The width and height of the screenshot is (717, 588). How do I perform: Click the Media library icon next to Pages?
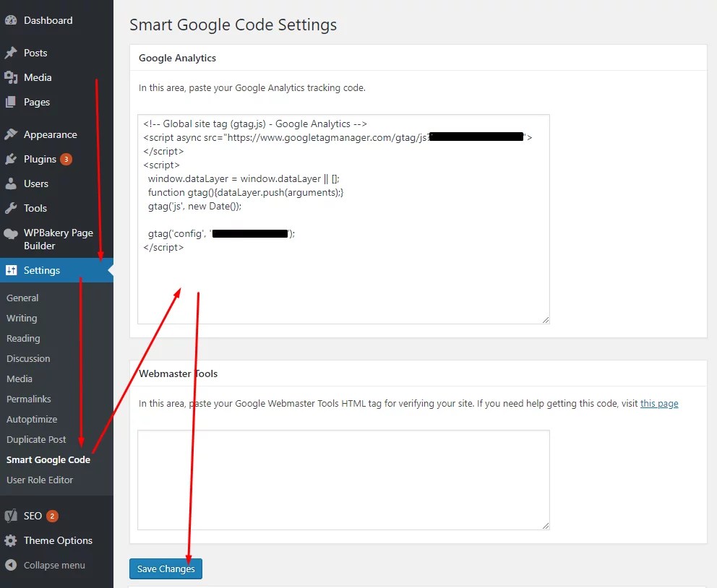[11, 77]
